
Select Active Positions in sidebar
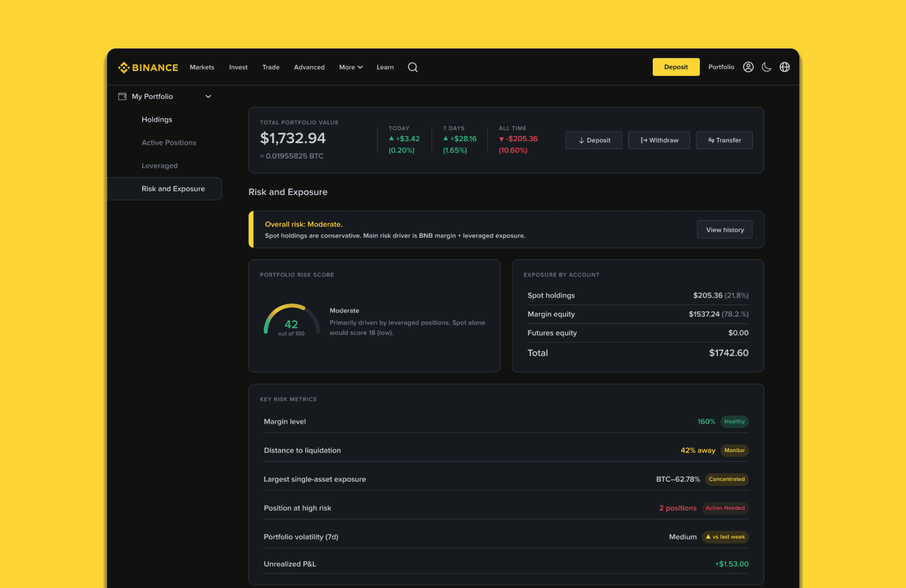coord(168,143)
